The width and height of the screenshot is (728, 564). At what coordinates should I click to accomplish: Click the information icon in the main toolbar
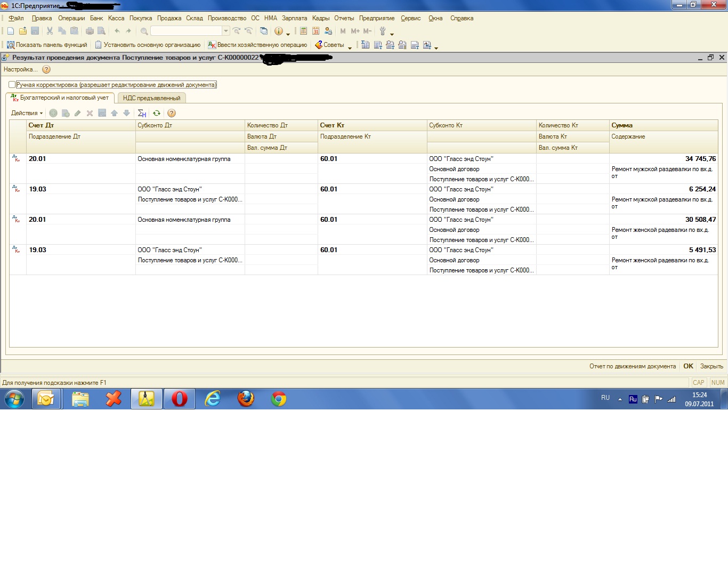[278, 31]
